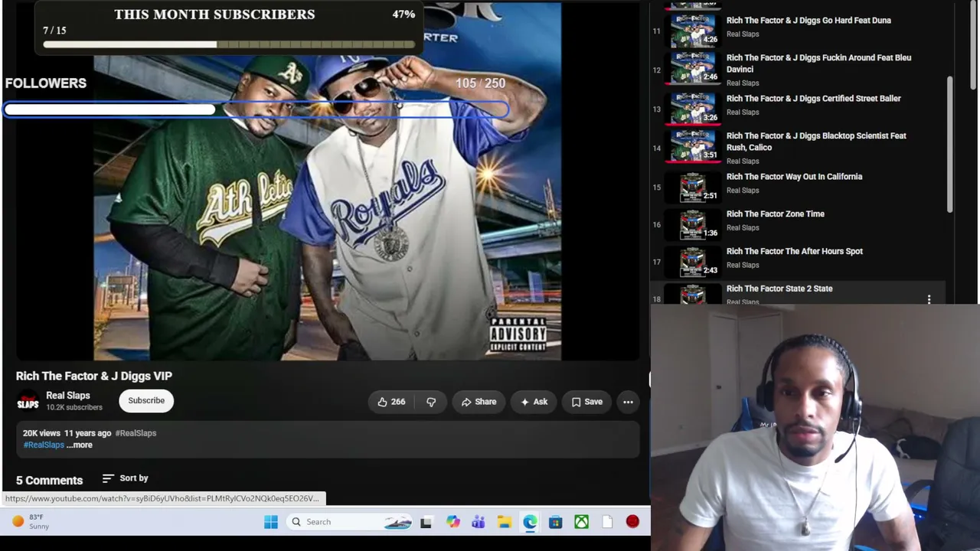The width and height of the screenshot is (980, 551).
Task: Open the Windows Start menu
Action: [x=271, y=522]
